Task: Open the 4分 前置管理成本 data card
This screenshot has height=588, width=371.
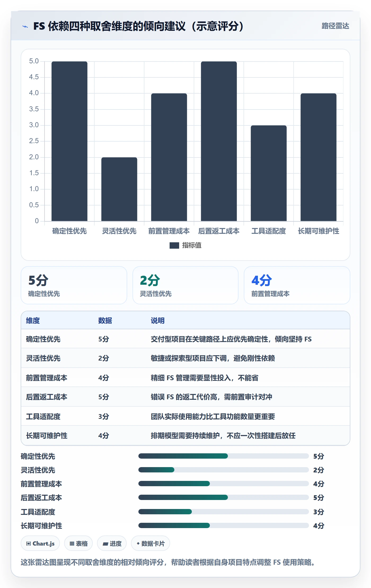Action: click(x=297, y=285)
